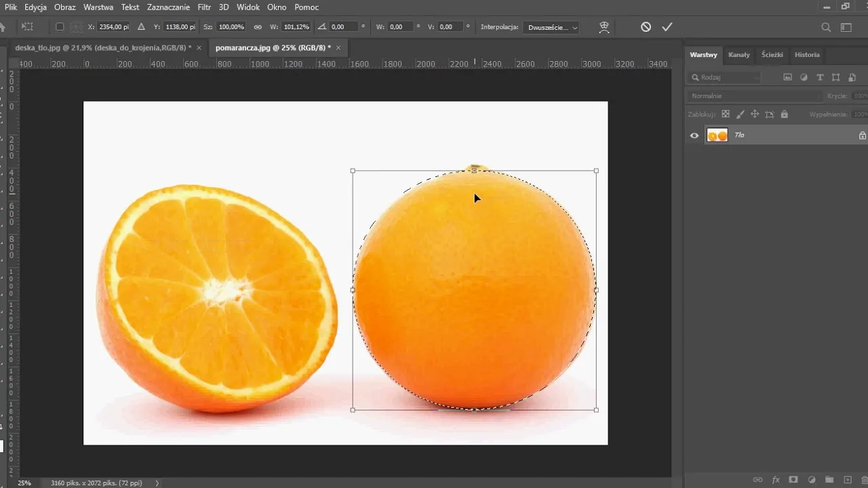
Task: Add a layer style with the fx icon
Action: click(x=775, y=479)
